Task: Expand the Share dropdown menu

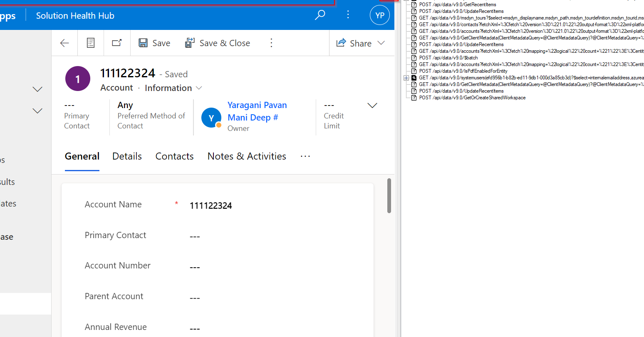Action: pyautogui.click(x=381, y=43)
